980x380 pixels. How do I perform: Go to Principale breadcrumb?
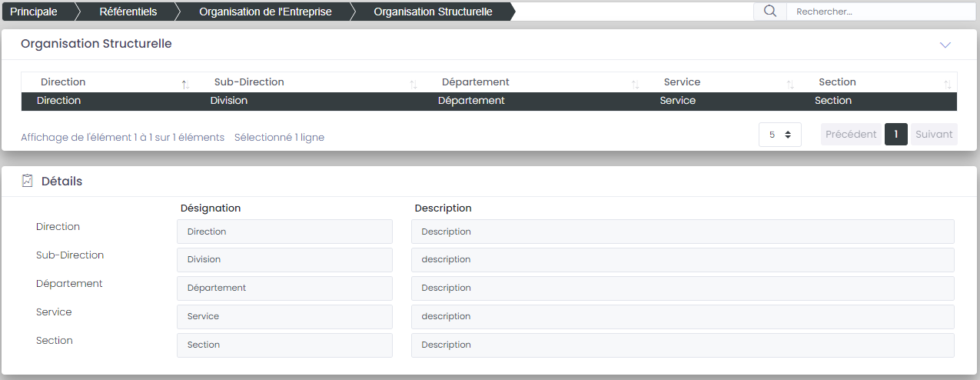(34, 12)
